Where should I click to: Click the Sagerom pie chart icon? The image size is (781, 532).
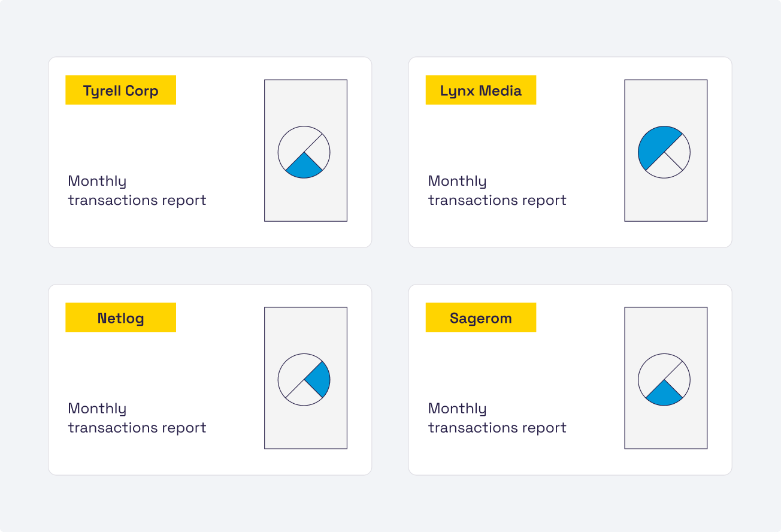(x=664, y=379)
